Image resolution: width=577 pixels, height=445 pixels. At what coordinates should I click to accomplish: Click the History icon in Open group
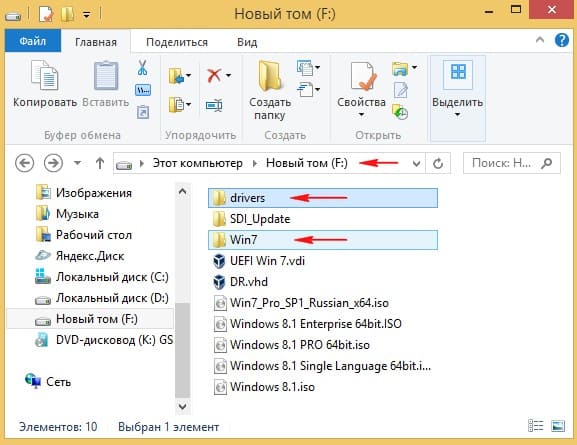pyautogui.click(x=400, y=112)
